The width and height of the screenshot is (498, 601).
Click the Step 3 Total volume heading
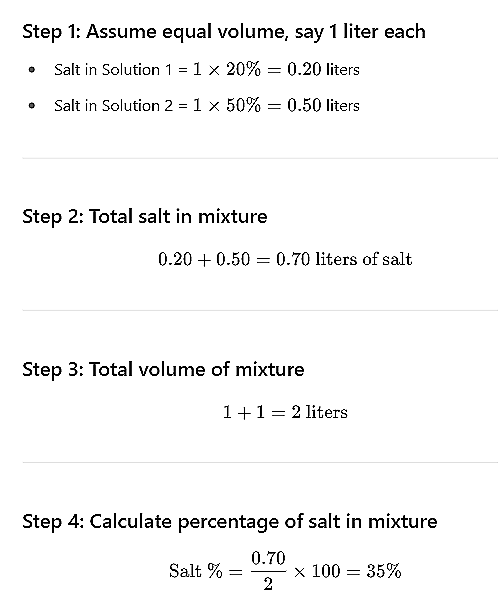tap(163, 370)
